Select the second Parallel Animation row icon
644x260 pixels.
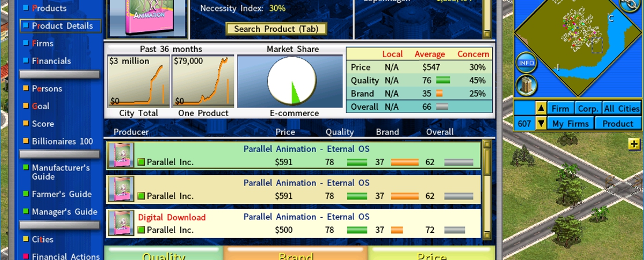point(121,190)
